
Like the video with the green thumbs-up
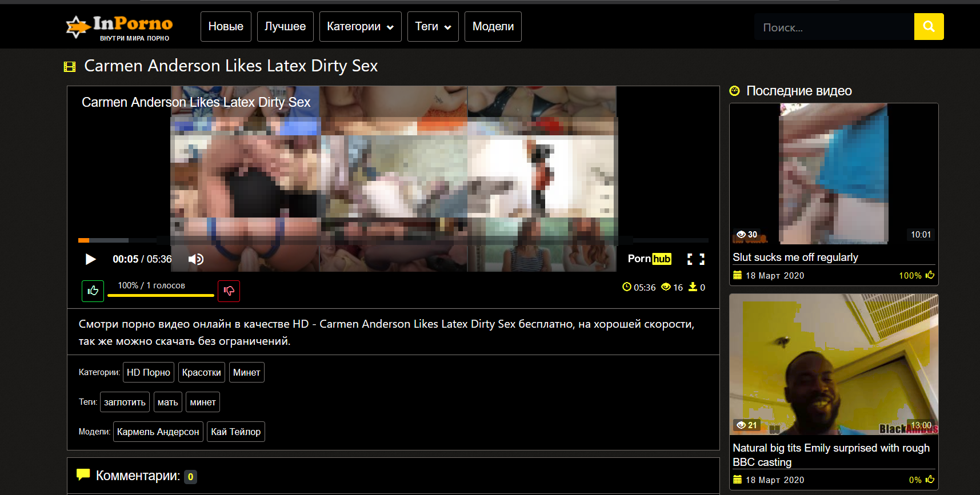pyautogui.click(x=93, y=291)
